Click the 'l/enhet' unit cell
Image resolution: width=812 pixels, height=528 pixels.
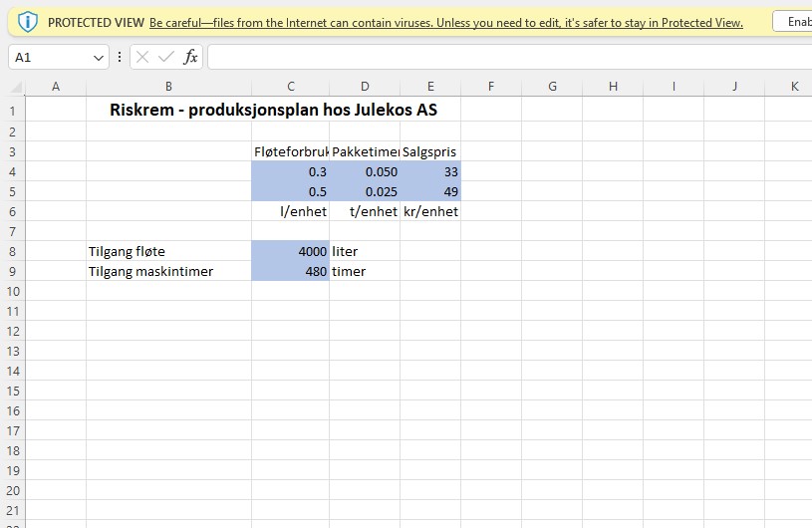(291, 211)
